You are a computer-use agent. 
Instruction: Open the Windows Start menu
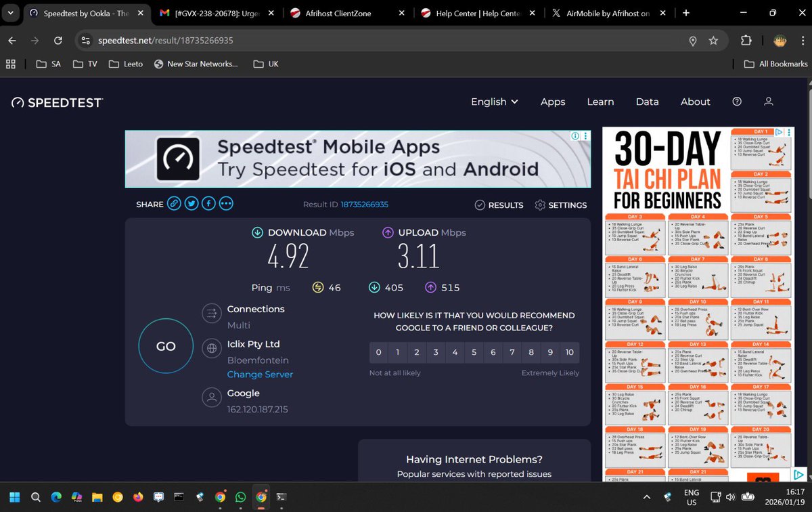(x=15, y=496)
